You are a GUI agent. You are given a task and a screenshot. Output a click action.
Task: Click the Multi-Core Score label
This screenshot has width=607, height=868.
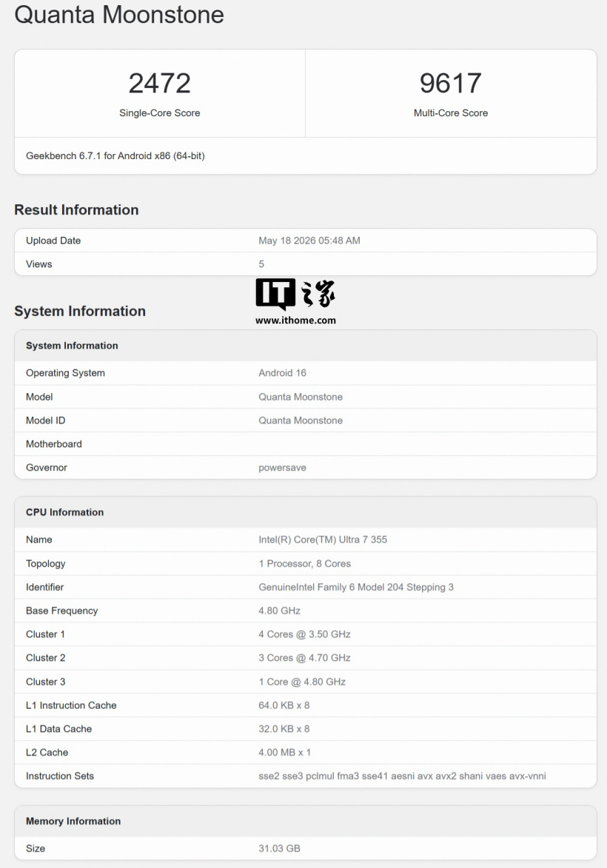451,113
